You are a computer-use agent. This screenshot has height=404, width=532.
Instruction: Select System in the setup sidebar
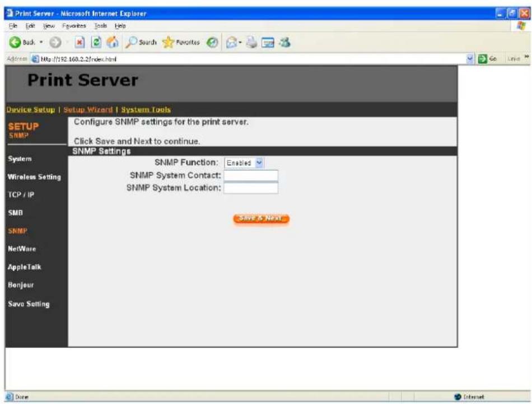pyautogui.click(x=20, y=159)
